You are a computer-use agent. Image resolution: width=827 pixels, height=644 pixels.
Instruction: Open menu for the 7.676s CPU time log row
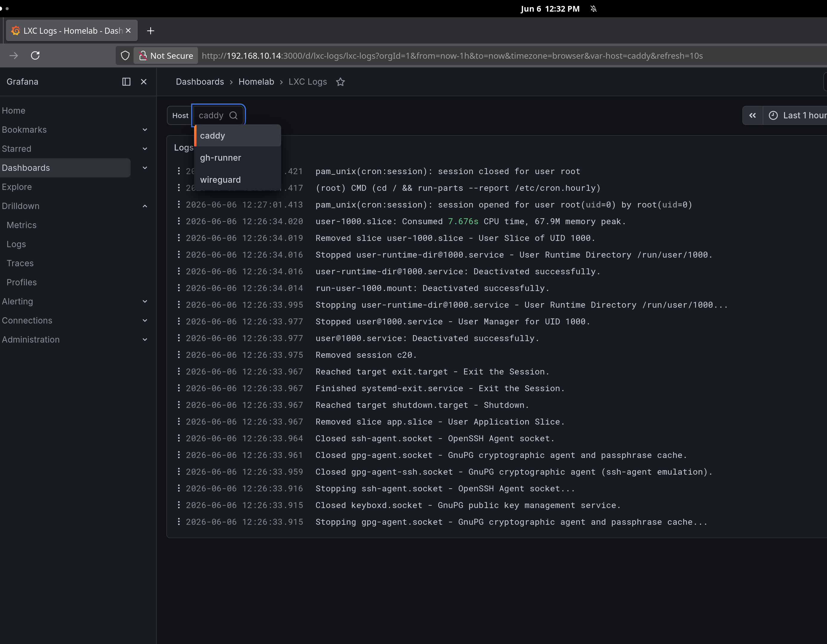point(179,221)
